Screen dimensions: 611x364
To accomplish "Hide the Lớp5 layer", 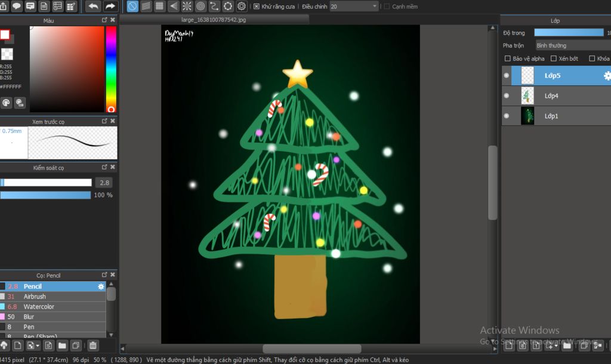I will tap(506, 76).
